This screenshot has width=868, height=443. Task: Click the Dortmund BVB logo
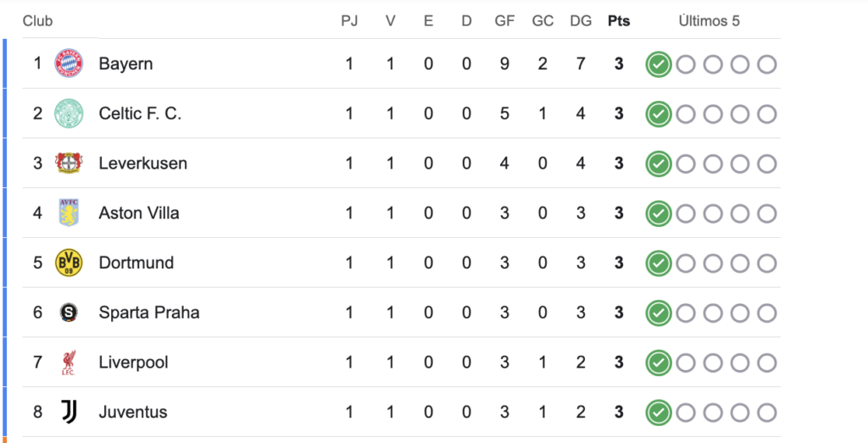pyautogui.click(x=69, y=263)
